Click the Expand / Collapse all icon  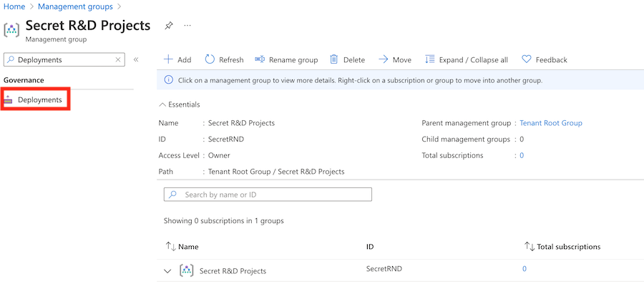coord(429,59)
